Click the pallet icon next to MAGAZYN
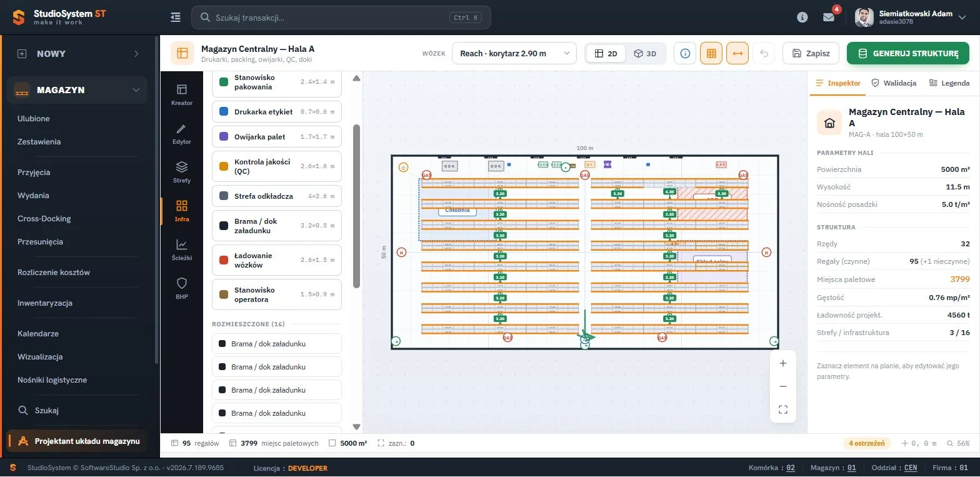Viewport: 980px width, 477px height. coord(22,90)
